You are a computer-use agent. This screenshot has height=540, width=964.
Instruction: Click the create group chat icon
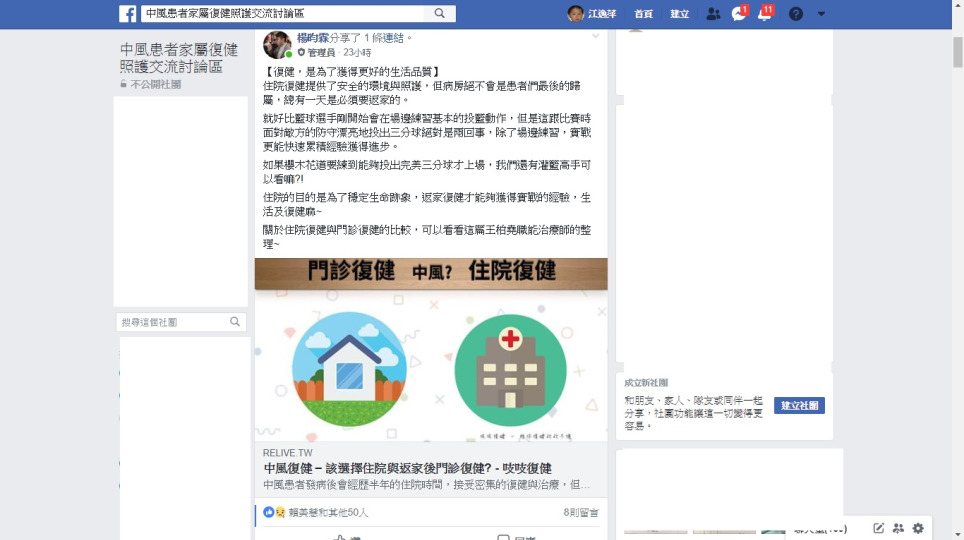(898, 528)
